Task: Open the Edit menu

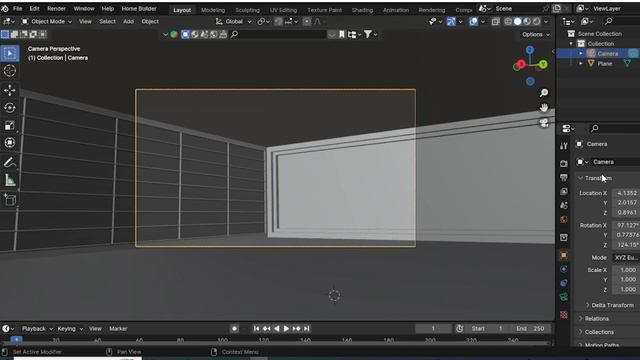Action: (x=34, y=9)
